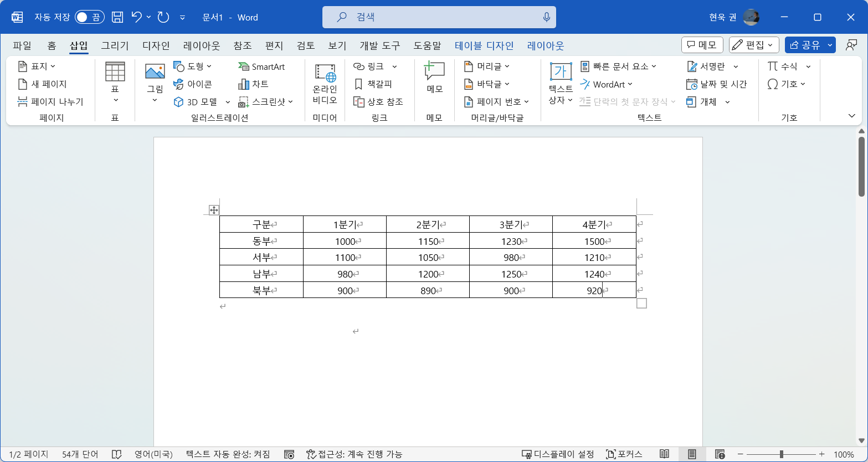Click the 개체 object button
Viewport: 868px width, 462px height.
(701, 102)
